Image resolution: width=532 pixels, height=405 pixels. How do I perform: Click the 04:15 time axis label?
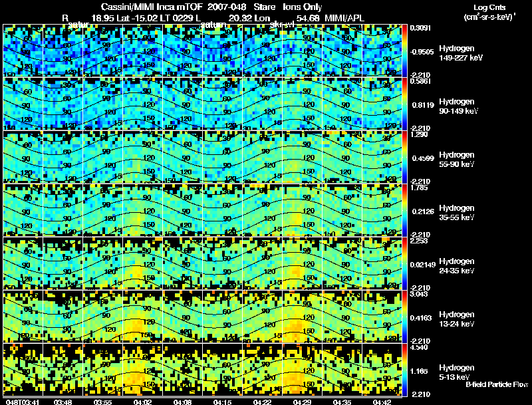point(222,402)
